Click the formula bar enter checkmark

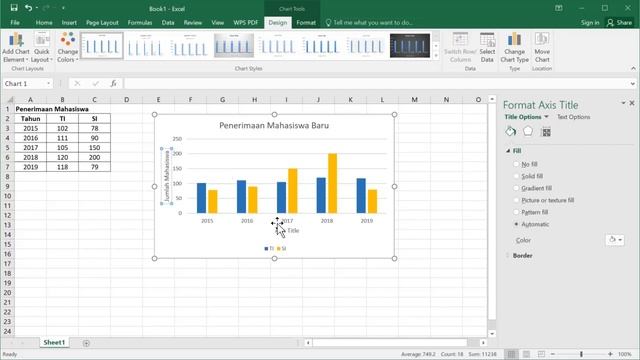pos(96,83)
